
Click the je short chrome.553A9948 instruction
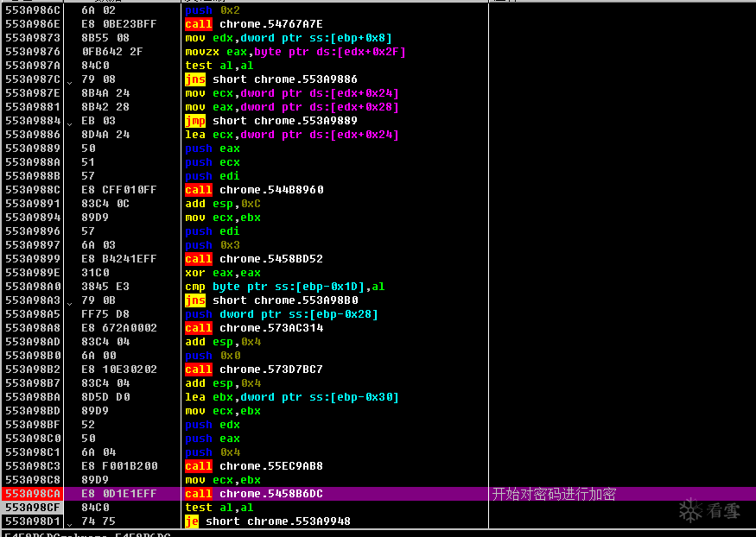pyautogui.click(x=268, y=521)
